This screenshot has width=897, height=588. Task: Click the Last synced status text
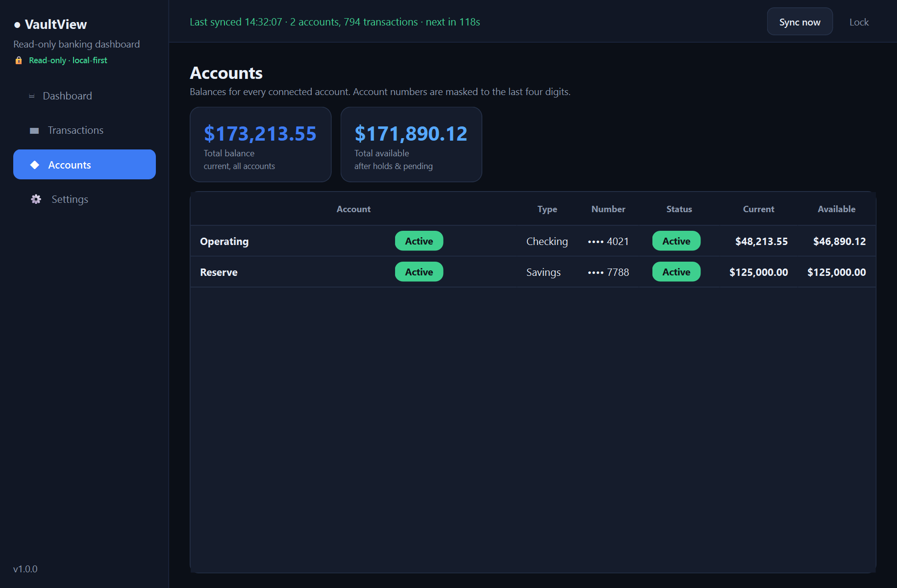pyautogui.click(x=335, y=22)
